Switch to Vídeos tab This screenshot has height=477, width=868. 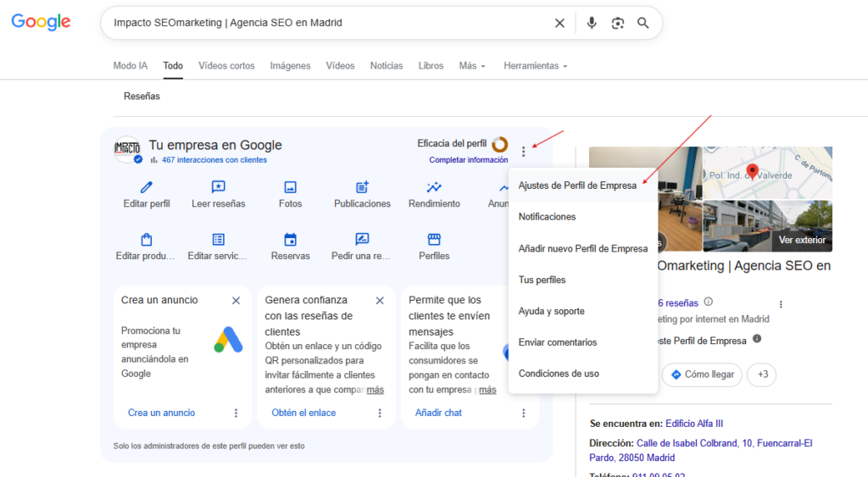click(x=340, y=66)
